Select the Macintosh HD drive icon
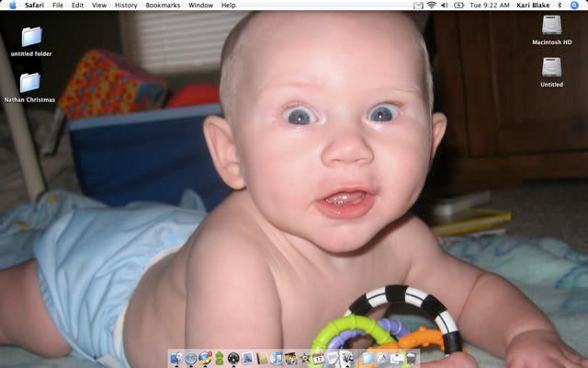This screenshot has height=368, width=588. tap(551, 26)
